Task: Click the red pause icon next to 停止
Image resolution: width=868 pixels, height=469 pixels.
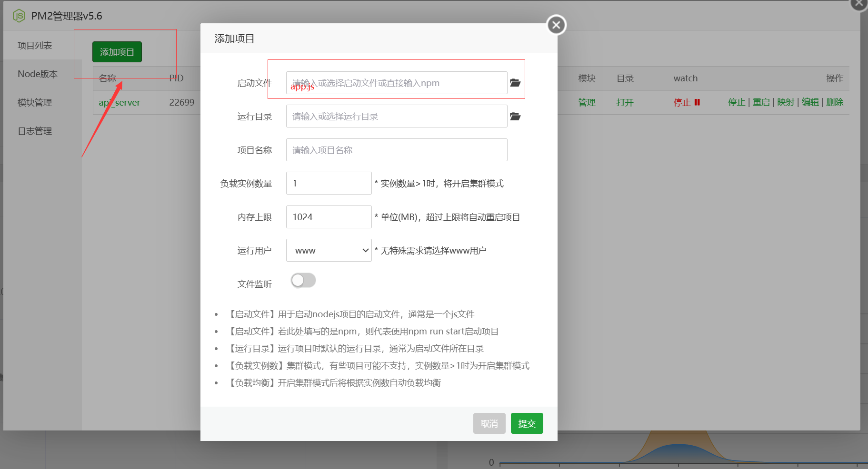Action: pos(697,102)
